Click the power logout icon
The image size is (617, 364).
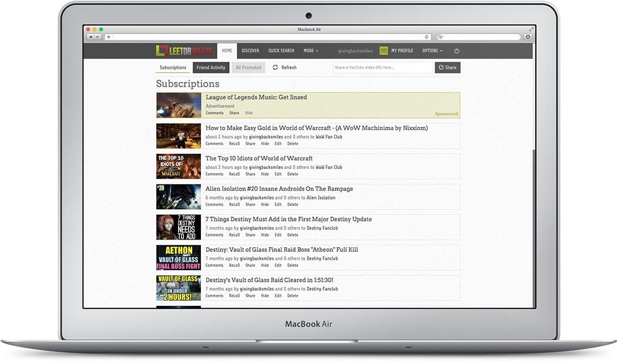[x=457, y=50]
